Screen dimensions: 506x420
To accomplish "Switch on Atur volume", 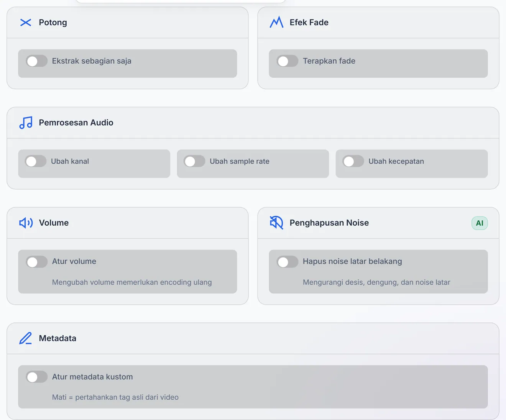I will [x=37, y=262].
